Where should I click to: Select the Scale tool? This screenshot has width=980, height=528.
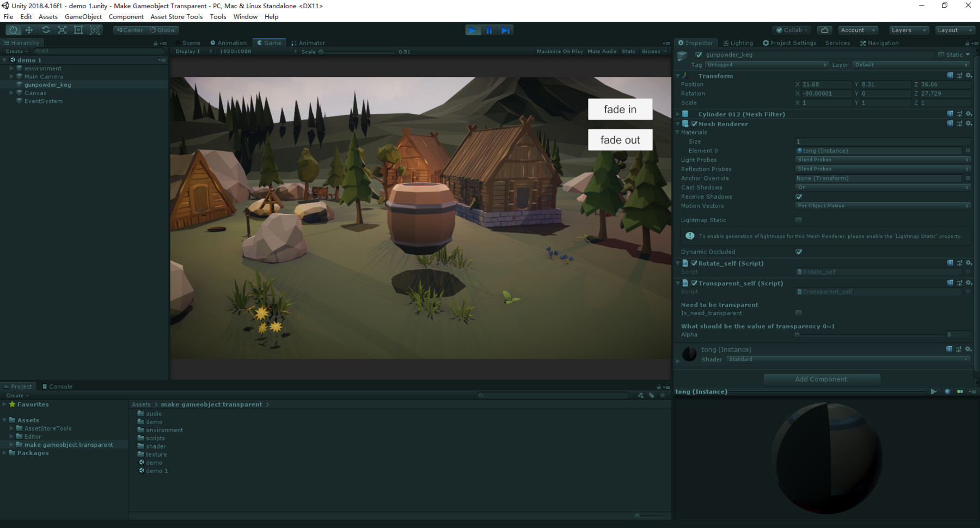[x=62, y=30]
